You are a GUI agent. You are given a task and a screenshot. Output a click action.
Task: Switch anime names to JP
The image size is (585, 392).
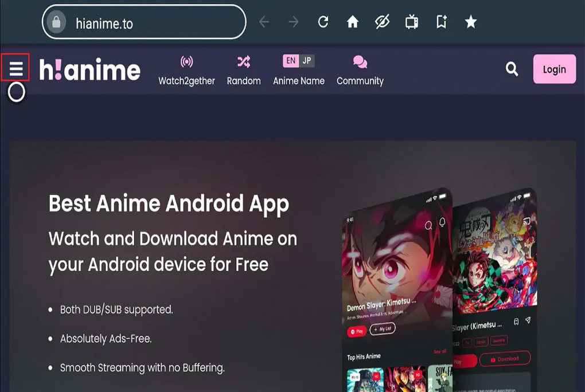click(x=307, y=60)
